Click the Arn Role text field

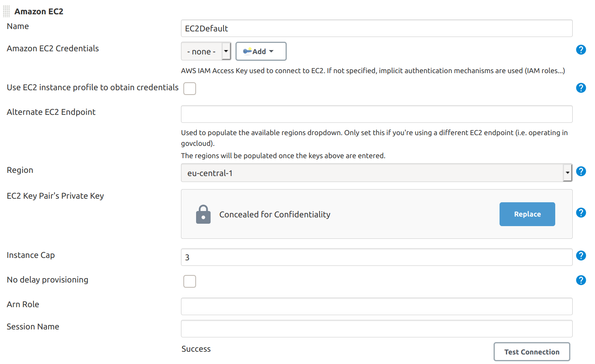coord(377,306)
